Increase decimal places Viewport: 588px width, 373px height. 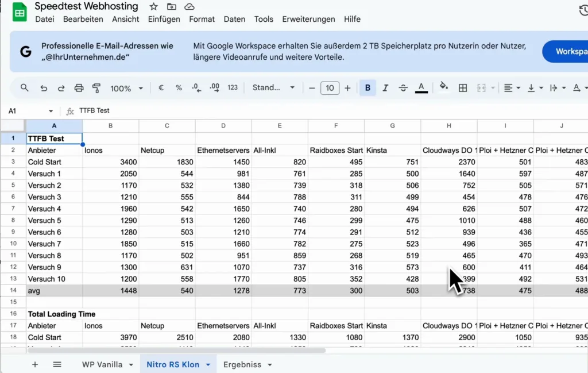coord(215,88)
